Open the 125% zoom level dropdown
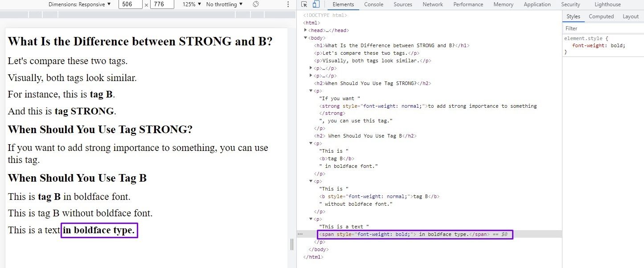 pyautogui.click(x=191, y=4)
